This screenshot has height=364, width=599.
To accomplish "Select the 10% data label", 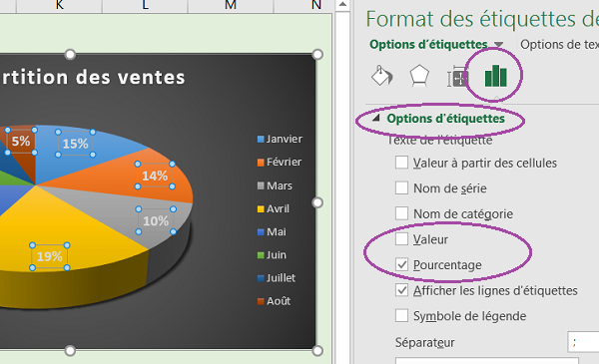I will (156, 220).
